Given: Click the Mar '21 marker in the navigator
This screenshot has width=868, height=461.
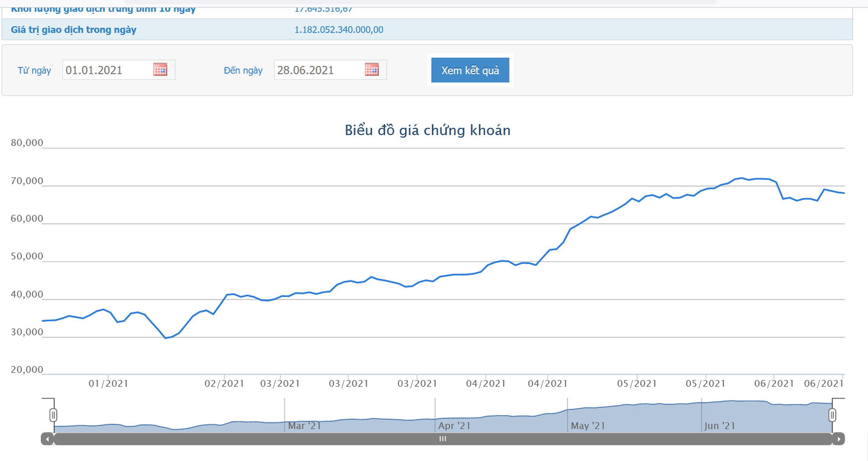Looking at the screenshot, I should point(304,426).
